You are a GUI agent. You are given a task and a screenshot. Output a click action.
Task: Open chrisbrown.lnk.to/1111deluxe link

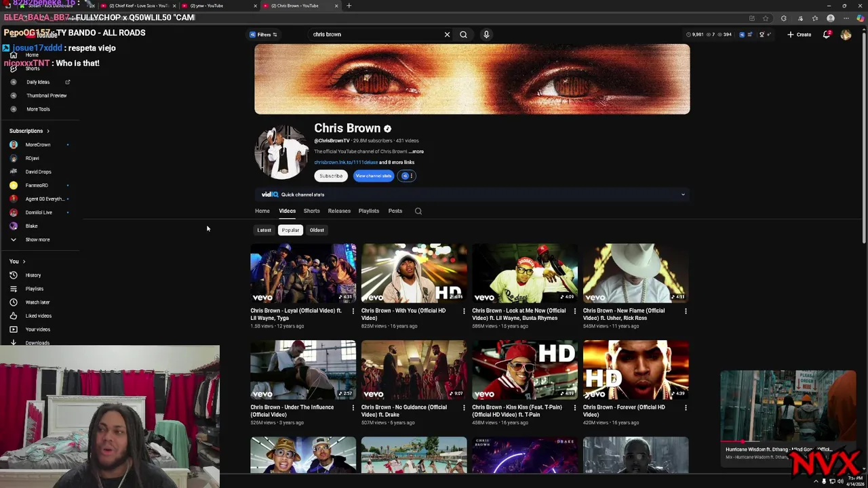click(346, 163)
